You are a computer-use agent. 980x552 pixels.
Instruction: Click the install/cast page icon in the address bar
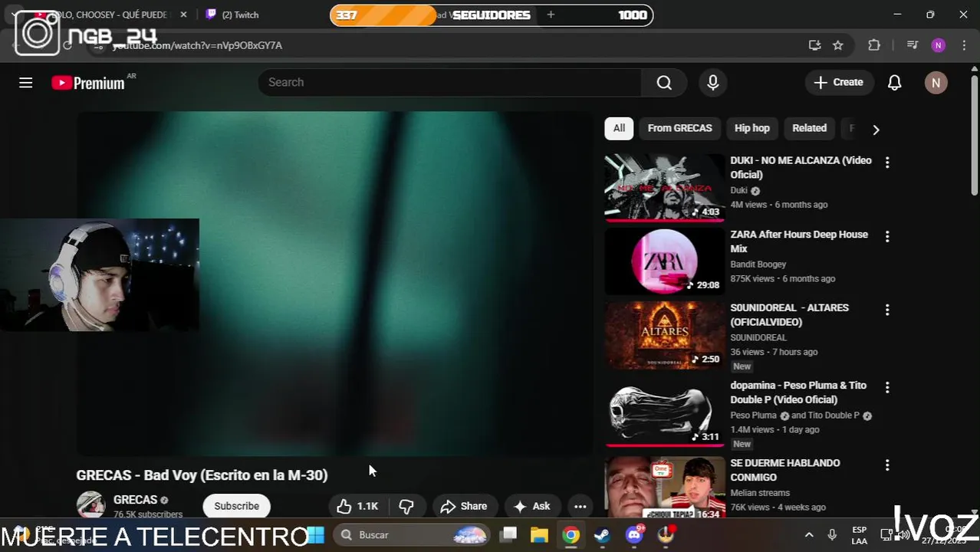point(814,45)
